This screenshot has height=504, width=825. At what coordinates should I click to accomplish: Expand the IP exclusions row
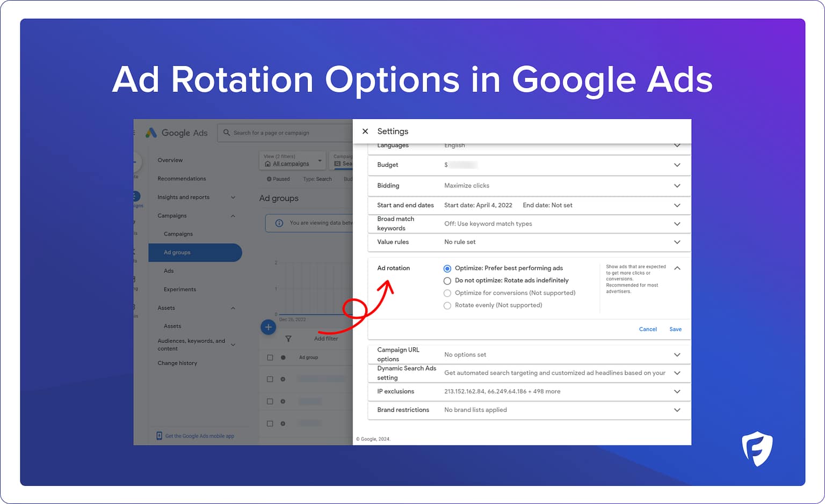(677, 391)
